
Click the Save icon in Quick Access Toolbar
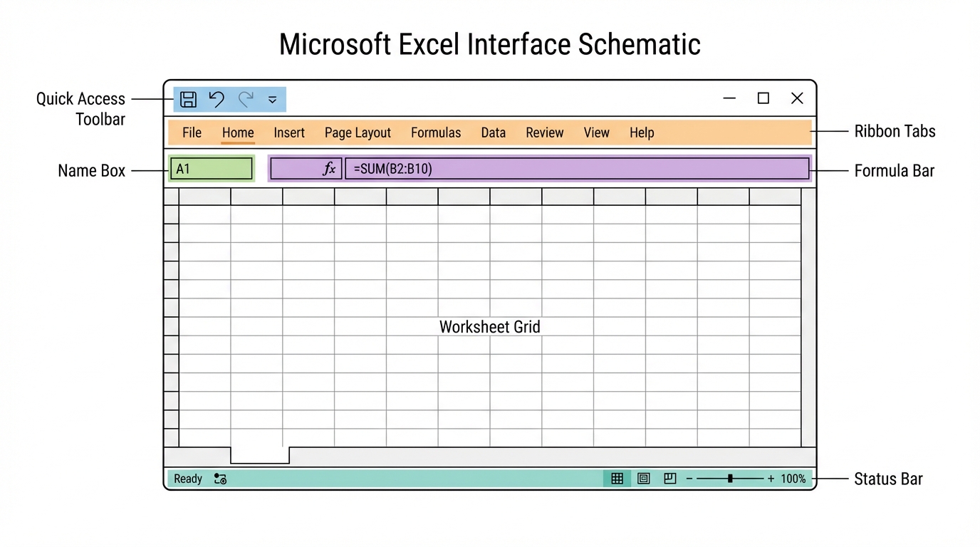click(x=188, y=99)
